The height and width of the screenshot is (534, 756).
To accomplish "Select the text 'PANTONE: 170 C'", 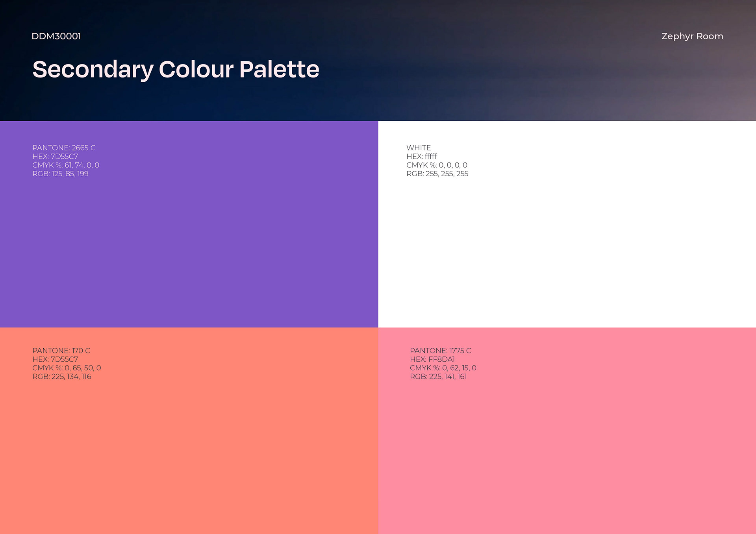I will click(x=61, y=351).
